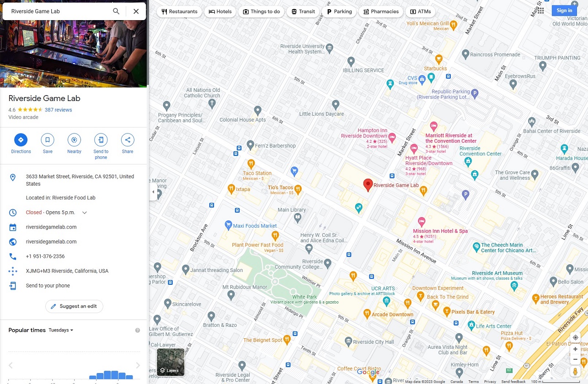The width and height of the screenshot is (588, 384).
Task: Open the 387 reviews link
Action: tap(58, 110)
